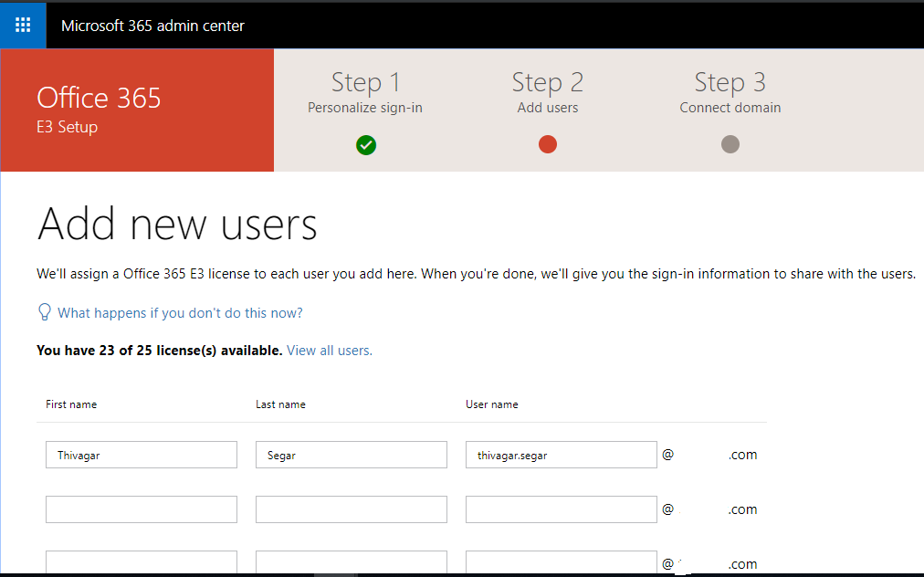Click the 'Microsoft 365 admin center' title
The width and height of the screenshot is (924, 577).
coord(152,25)
